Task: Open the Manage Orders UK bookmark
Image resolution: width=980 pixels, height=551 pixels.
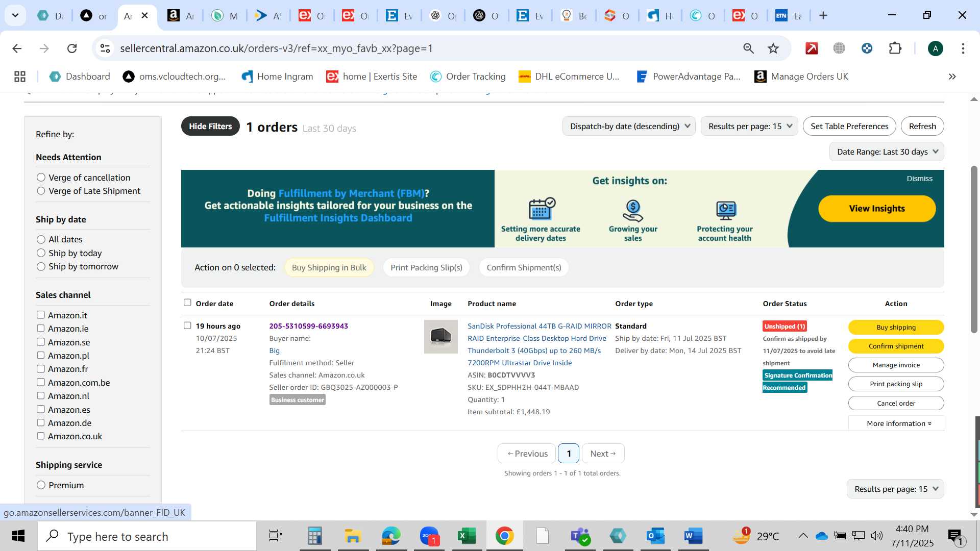Action: point(801,77)
